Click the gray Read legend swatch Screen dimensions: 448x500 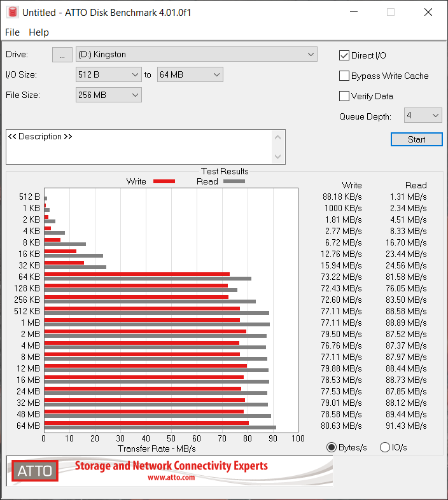[x=234, y=181]
